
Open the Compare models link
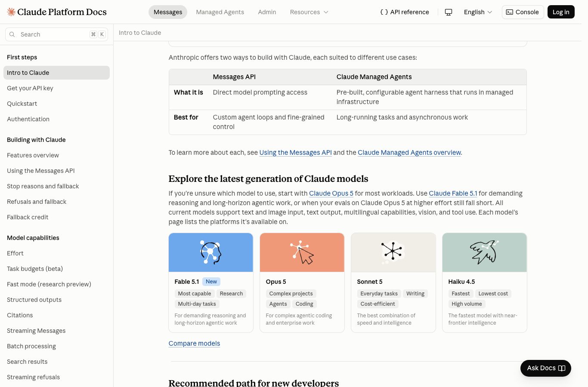click(194, 344)
